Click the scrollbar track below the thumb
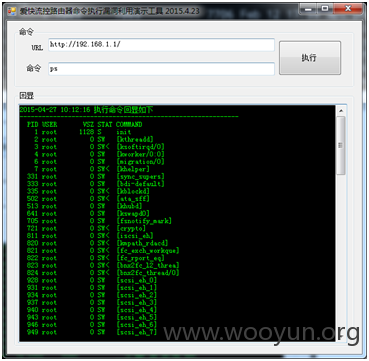Image resolution: width=369 pixels, height=361 pixels. (341, 250)
